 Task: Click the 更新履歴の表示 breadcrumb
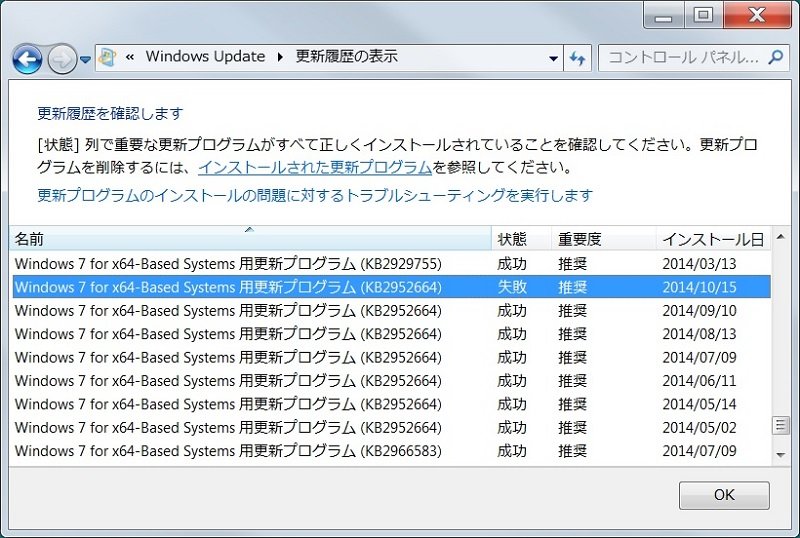pos(346,57)
